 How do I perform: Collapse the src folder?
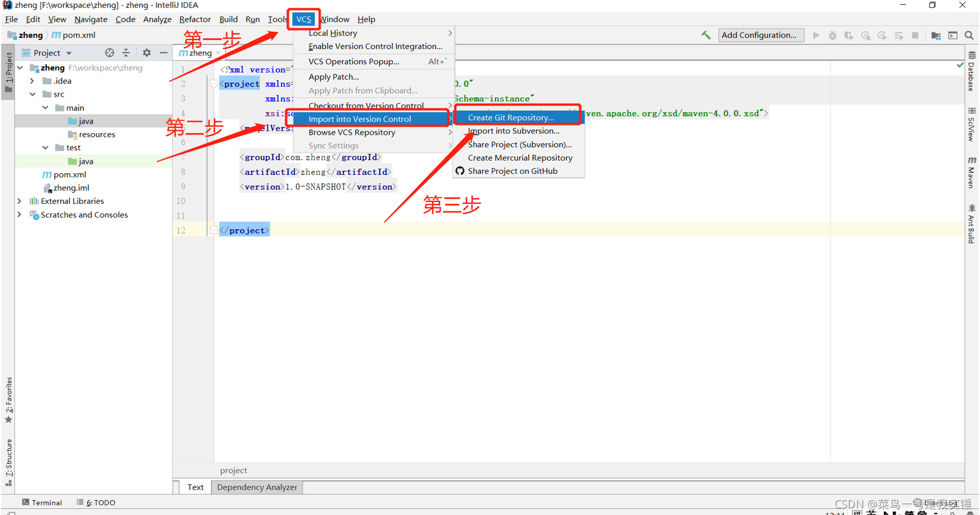click(x=32, y=94)
